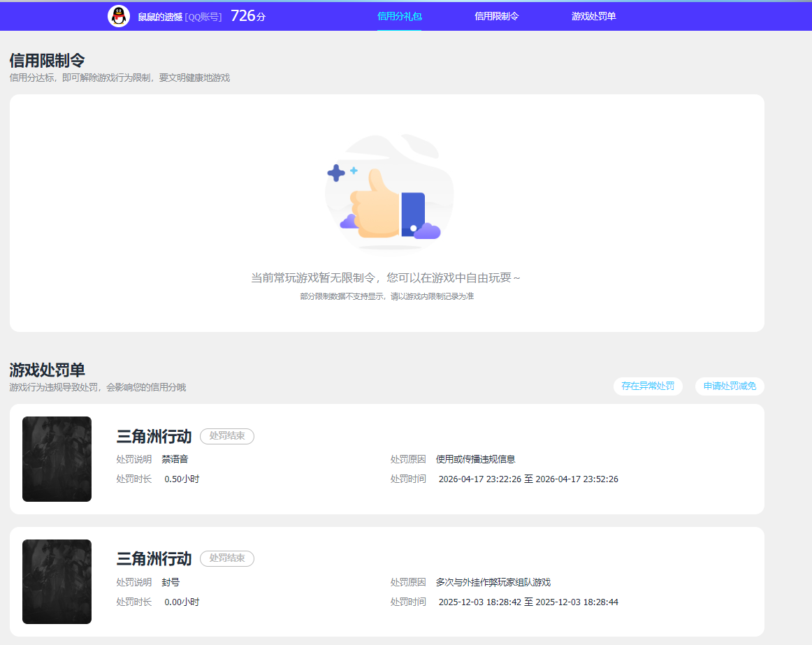Go to the 游戏处罚单 tab
812x645 pixels.
(x=593, y=16)
